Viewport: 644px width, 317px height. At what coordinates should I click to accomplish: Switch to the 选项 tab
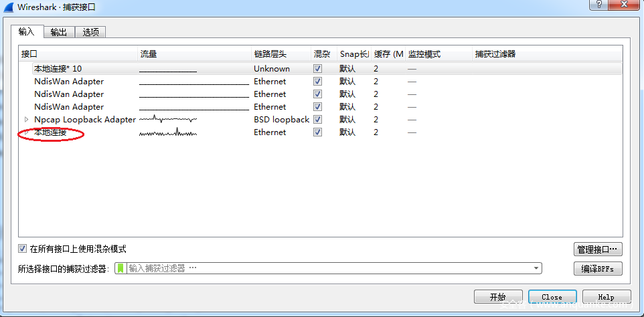click(91, 32)
